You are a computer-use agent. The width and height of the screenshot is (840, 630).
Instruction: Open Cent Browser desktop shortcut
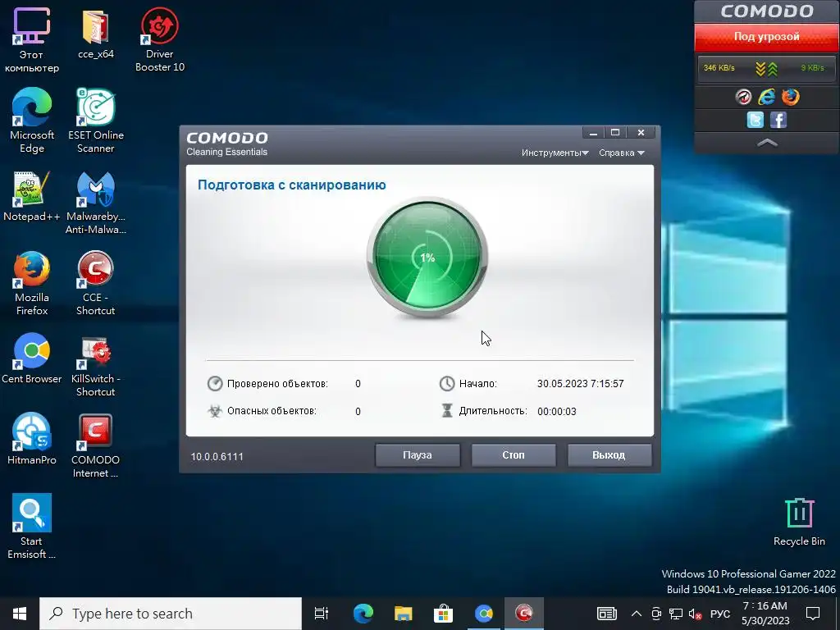32,358
